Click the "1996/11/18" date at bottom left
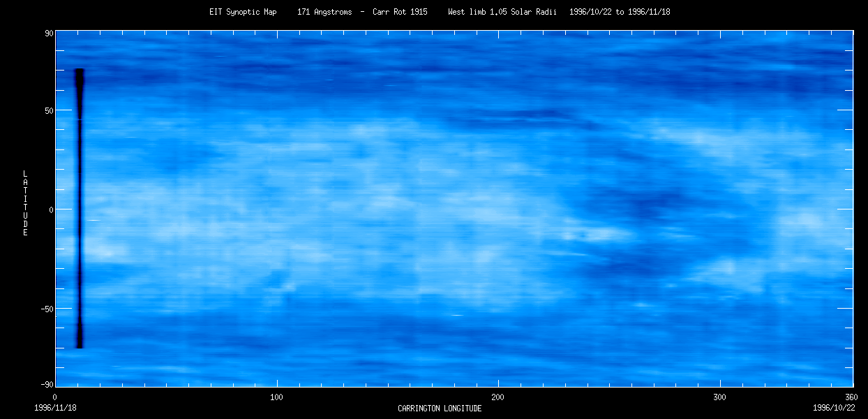 point(55,408)
